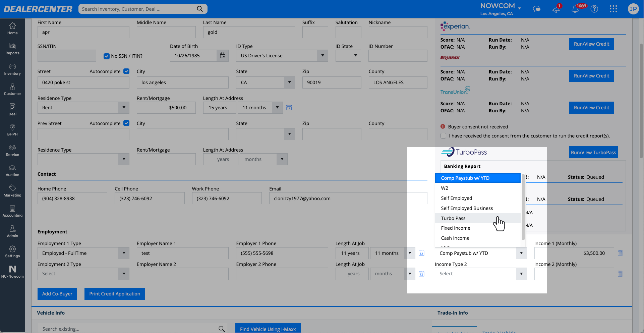Click the vehicle search magnifier icon
Screen dimensions: 644x333
[222, 329]
